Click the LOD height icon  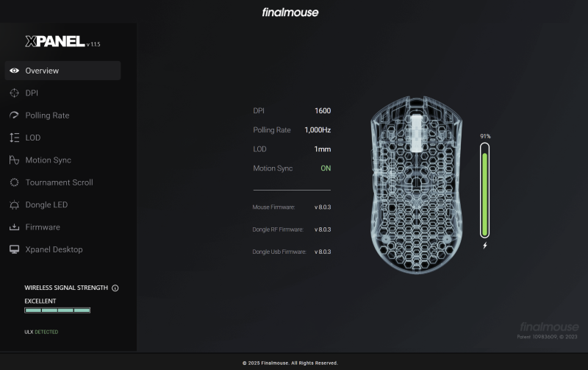(x=14, y=138)
